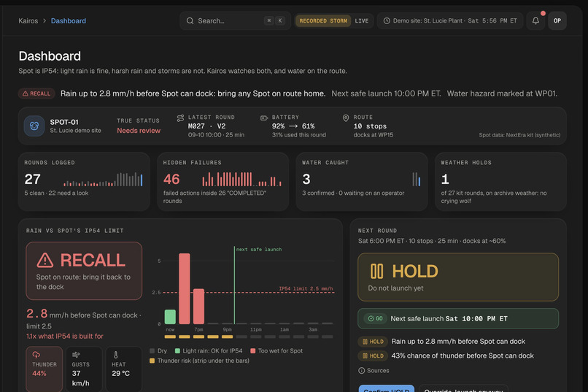Viewport: 588px width, 392px height.
Task: Click the yellow HOLD status card
Action: coord(458,277)
